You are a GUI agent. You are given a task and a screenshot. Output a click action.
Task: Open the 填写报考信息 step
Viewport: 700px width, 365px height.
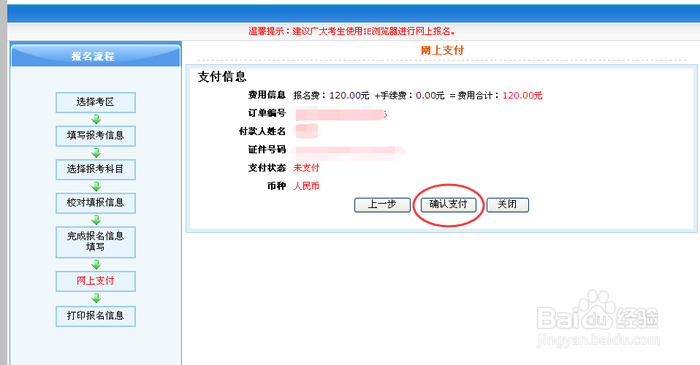click(96, 136)
